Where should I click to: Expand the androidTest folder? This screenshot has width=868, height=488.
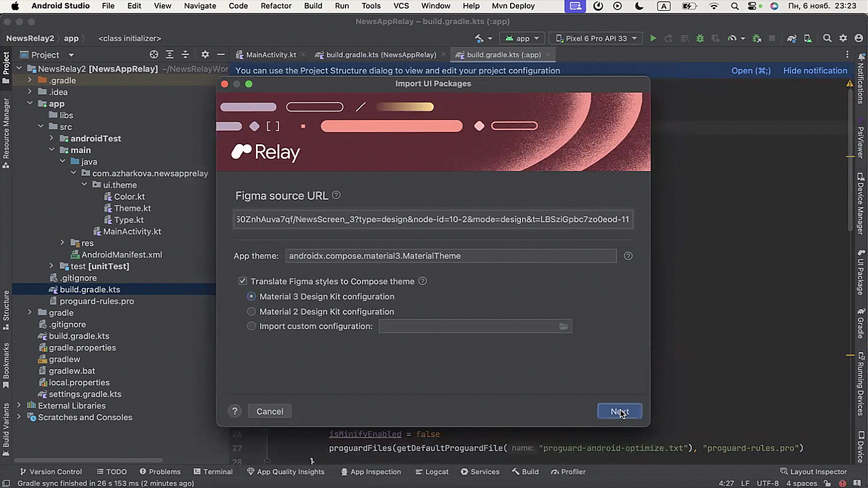tap(52, 139)
